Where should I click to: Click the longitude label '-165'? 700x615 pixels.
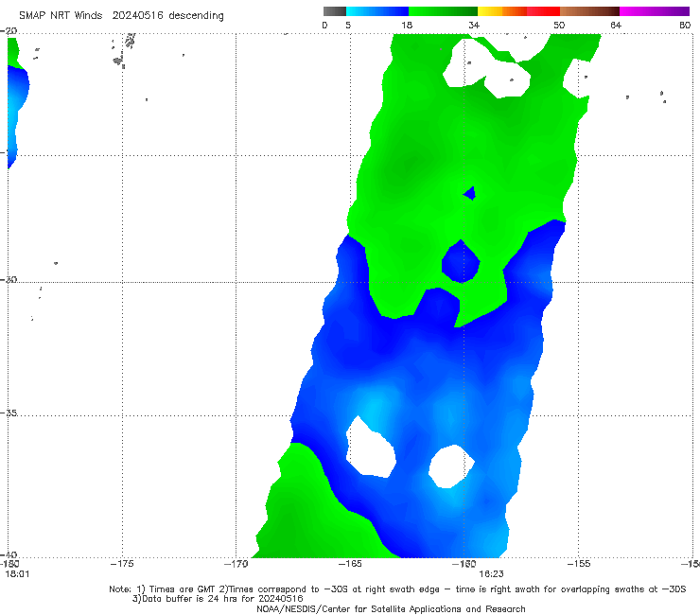(350, 564)
